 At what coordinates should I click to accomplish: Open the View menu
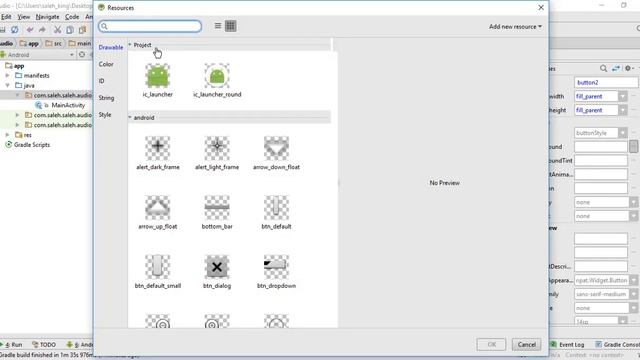pos(24,17)
